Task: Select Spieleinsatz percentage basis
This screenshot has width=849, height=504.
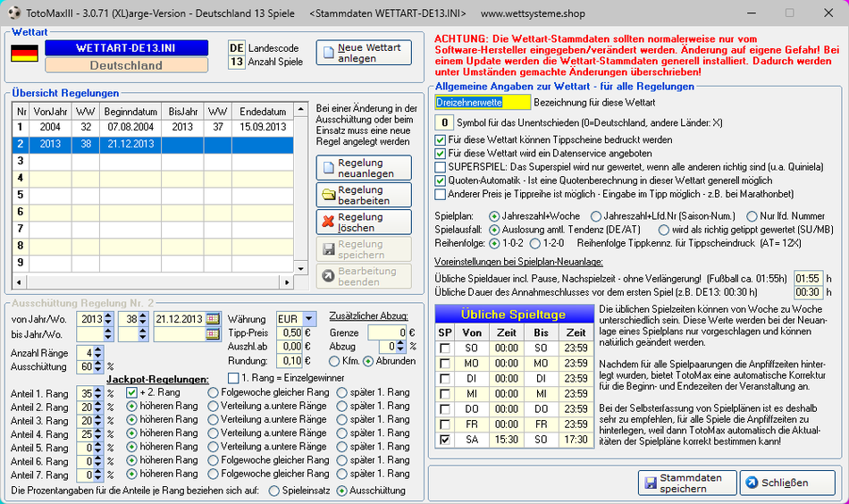Action: (x=274, y=491)
